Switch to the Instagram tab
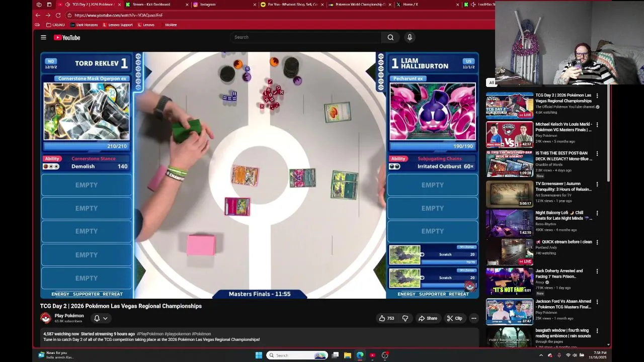 point(224,5)
